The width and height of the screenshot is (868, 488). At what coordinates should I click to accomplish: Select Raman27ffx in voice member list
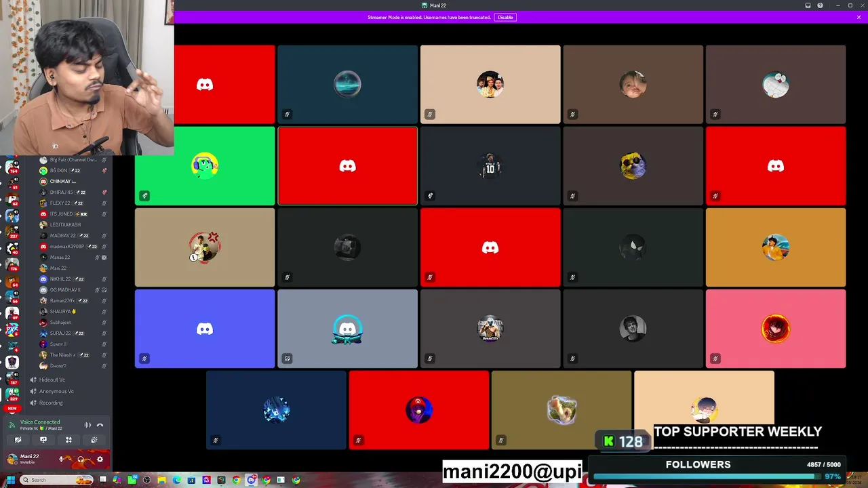pos(73,301)
